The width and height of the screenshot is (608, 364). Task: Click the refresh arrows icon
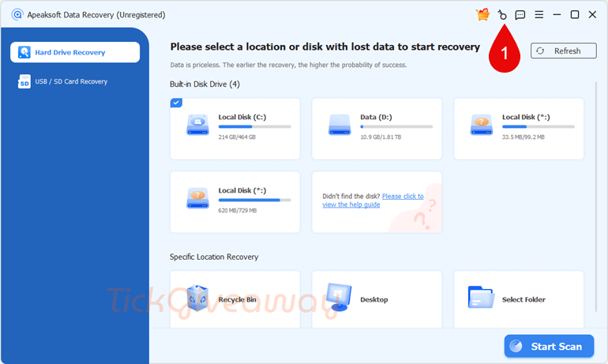[x=540, y=51]
